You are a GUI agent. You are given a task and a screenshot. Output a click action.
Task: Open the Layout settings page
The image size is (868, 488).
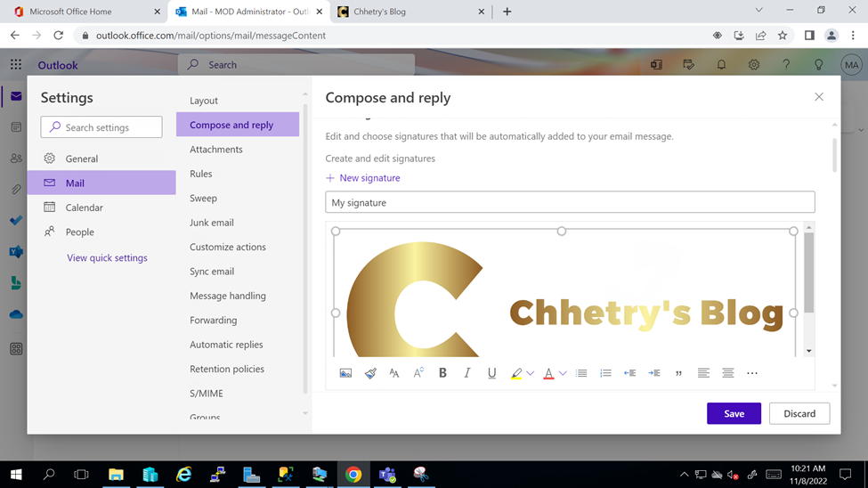click(x=238, y=101)
